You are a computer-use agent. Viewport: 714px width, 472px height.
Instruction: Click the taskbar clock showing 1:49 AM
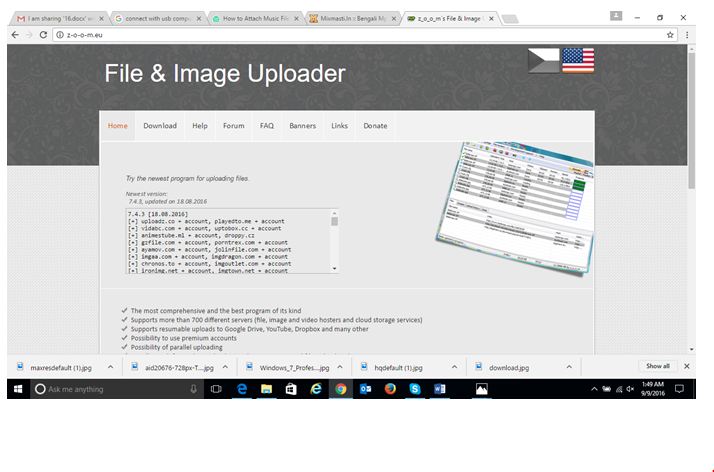pos(653,389)
